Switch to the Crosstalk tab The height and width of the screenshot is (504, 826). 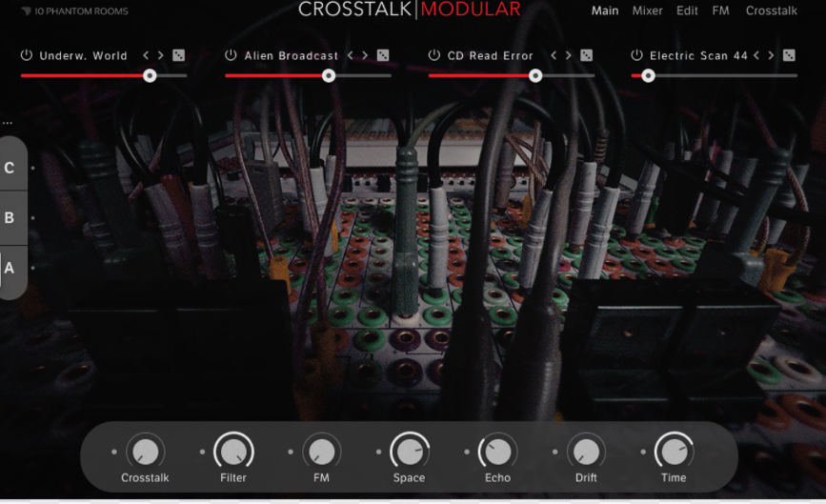click(x=771, y=10)
